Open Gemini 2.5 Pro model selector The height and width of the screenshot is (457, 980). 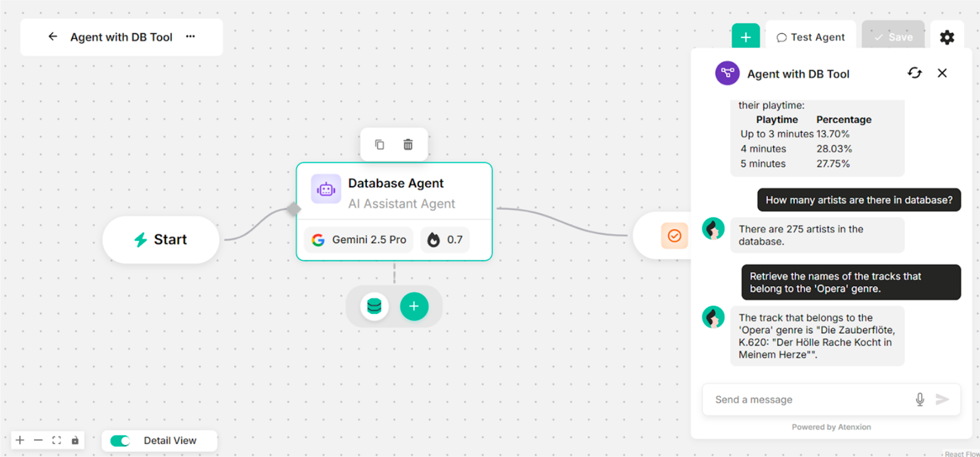pyautogui.click(x=359, y=239)
